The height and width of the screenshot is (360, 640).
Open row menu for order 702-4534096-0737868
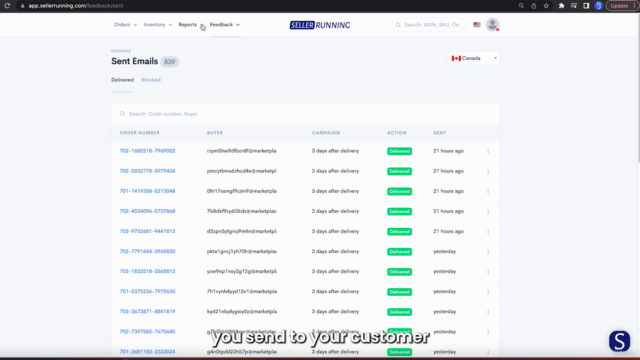488,211
